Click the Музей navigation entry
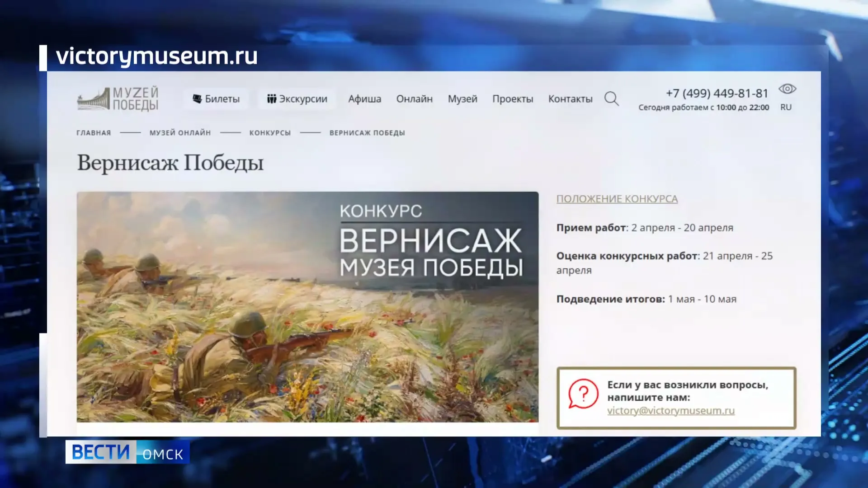 462,99
